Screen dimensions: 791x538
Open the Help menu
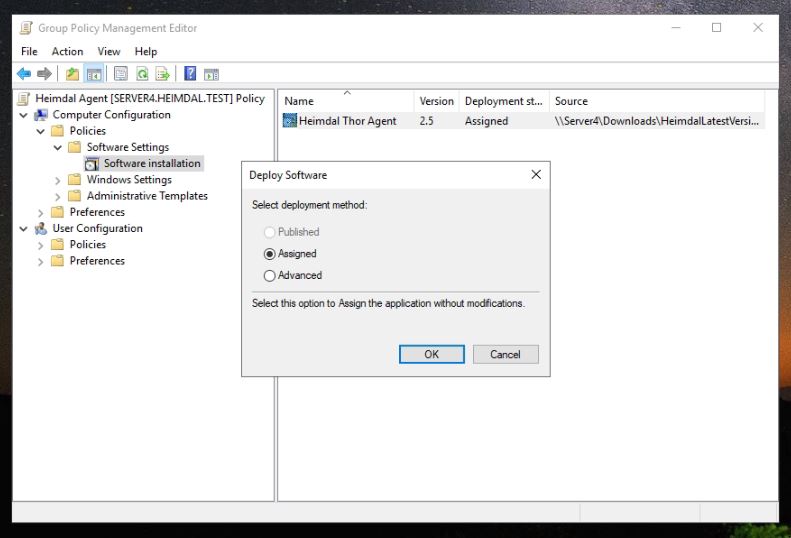pyautogui.click(x=146, y=51)
